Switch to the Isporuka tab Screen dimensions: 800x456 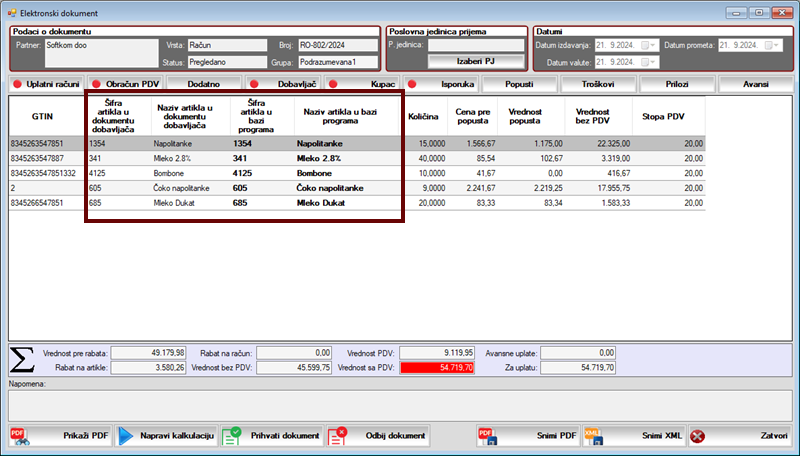click(x=440, y=84)
